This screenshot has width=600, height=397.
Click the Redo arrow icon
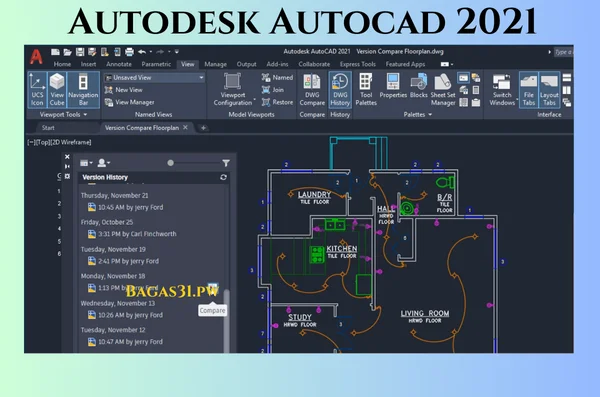tap(160, 52)
